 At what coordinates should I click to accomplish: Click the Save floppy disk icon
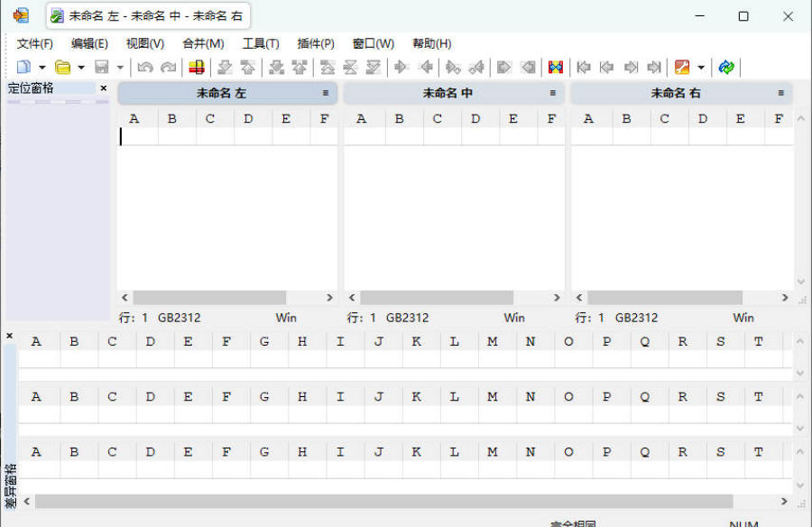click(102, 68)
